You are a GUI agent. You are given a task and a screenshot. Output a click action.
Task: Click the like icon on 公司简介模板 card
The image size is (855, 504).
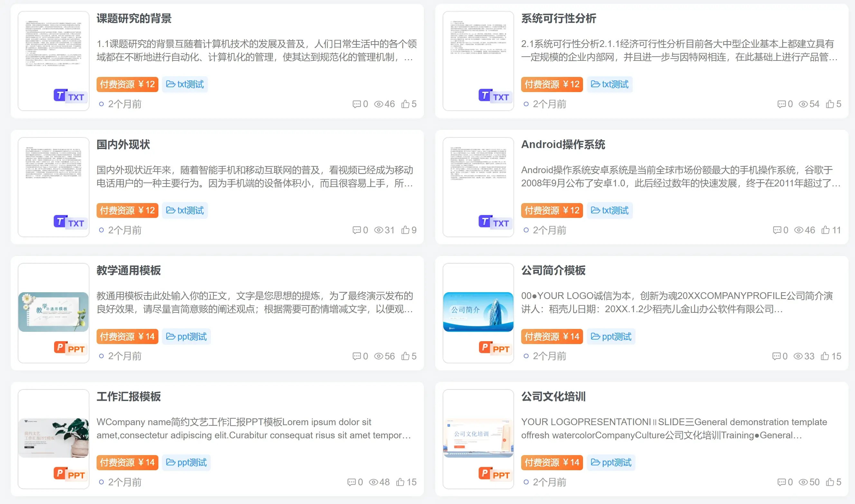point(825,356)
